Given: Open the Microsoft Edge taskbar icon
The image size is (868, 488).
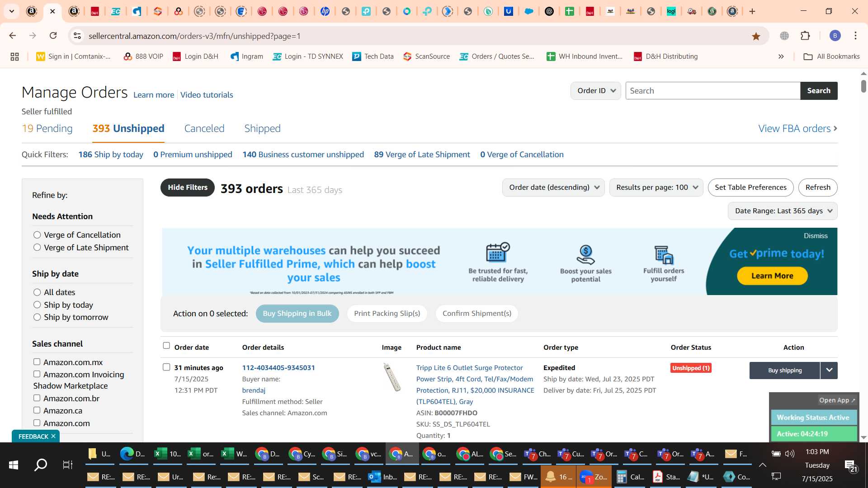Looking at the screenshot, I should click(133, 454).
